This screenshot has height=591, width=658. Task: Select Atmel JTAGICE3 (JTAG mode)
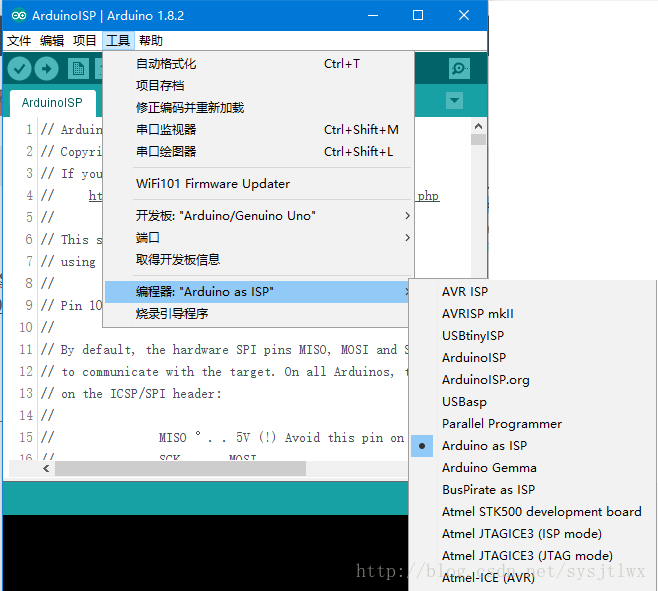[533, 556]
